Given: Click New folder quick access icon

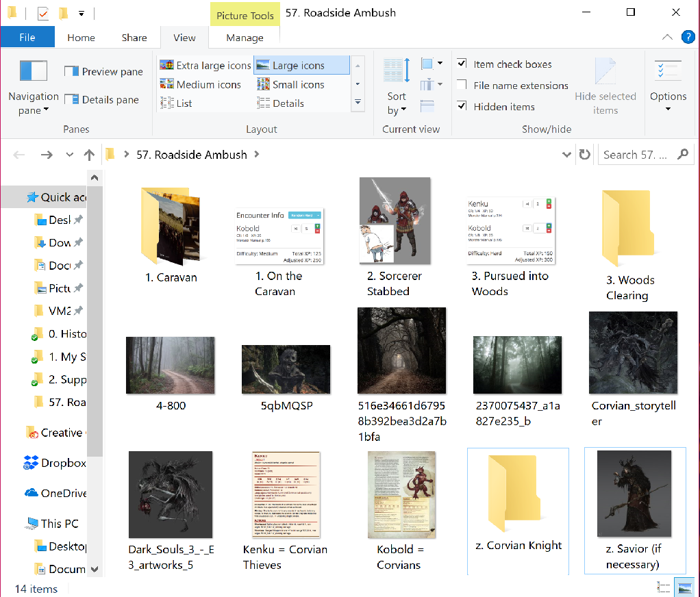Looking at the screenshot, I should tap(64, 14).
